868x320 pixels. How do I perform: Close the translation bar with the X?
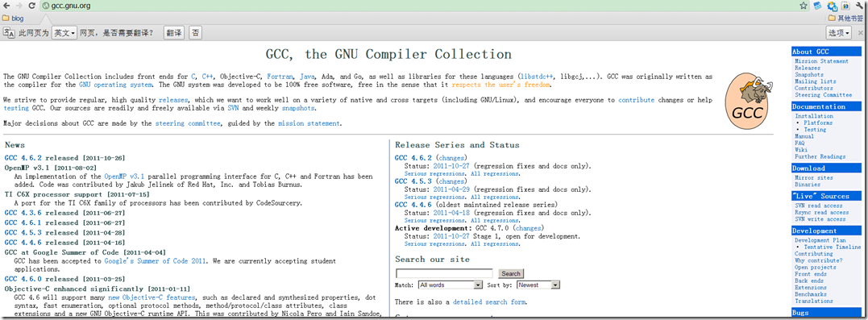[860, 33]
